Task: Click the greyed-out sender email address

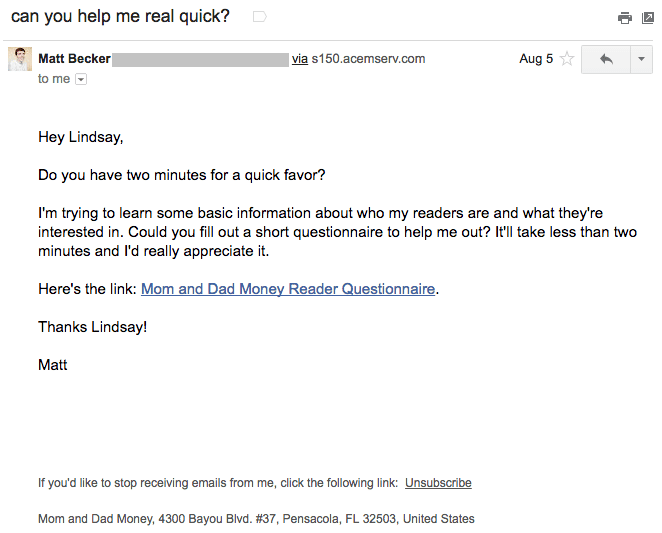Action: click(200, 59)
